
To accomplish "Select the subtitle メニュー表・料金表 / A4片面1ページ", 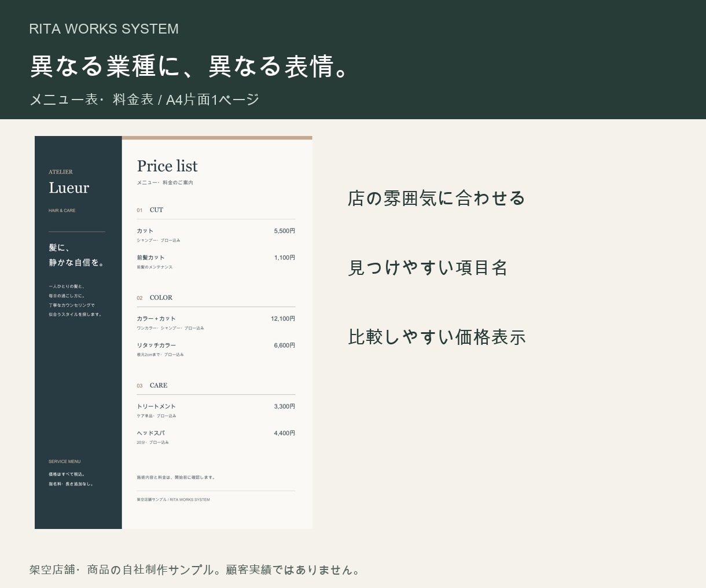I will 144,100.
